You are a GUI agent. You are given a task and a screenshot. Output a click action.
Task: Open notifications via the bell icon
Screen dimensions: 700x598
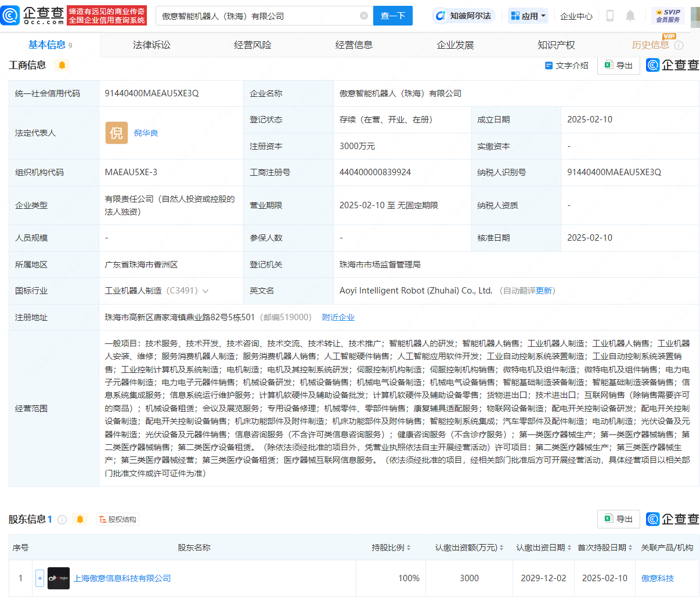coord(630,16)
